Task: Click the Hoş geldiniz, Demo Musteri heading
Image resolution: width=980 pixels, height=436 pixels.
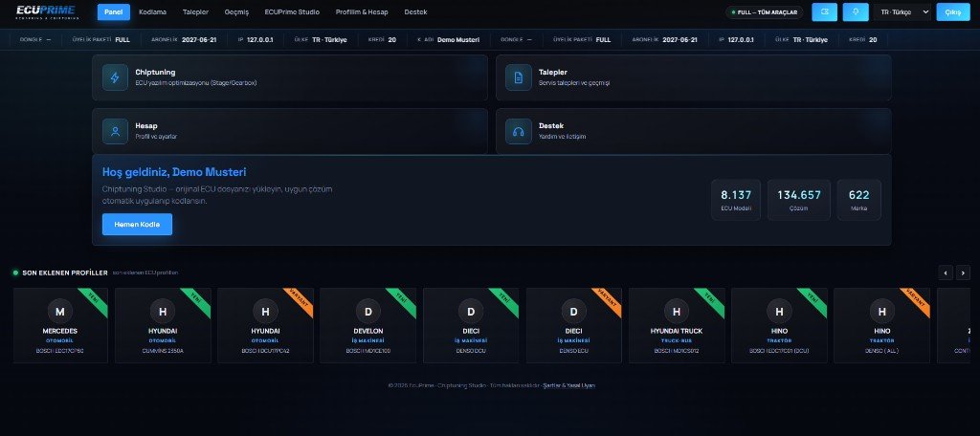Action: 174,172
